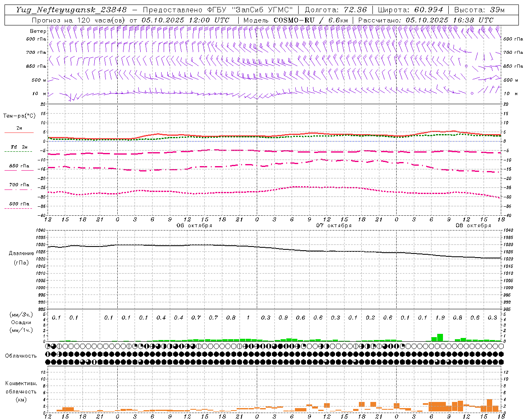Click the Широта: 60.994 header value
The width and height of the screenshot is (525, 420).
tap(411, 10)
